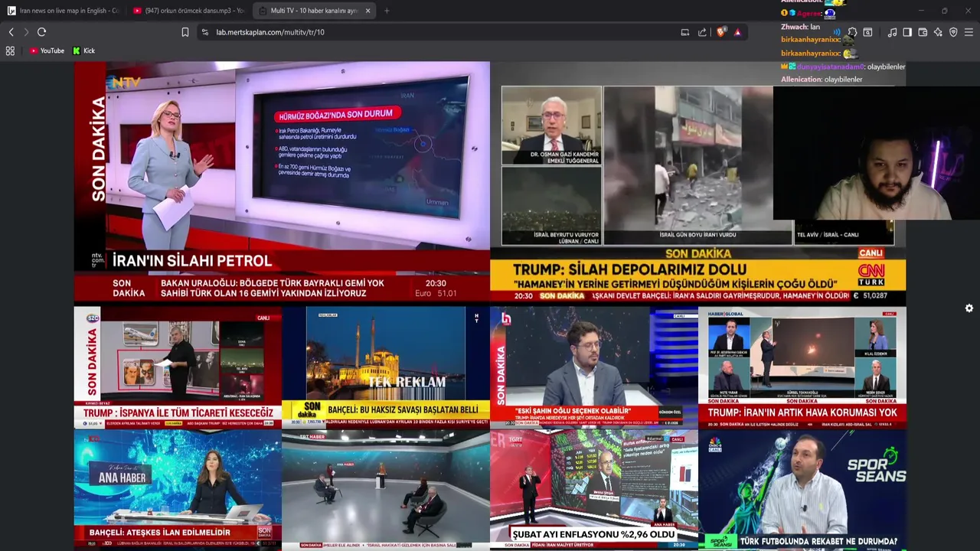
Task: Click the 'İRAN'IN SİLAHI PETROL' headline
Action: [192, 261]
